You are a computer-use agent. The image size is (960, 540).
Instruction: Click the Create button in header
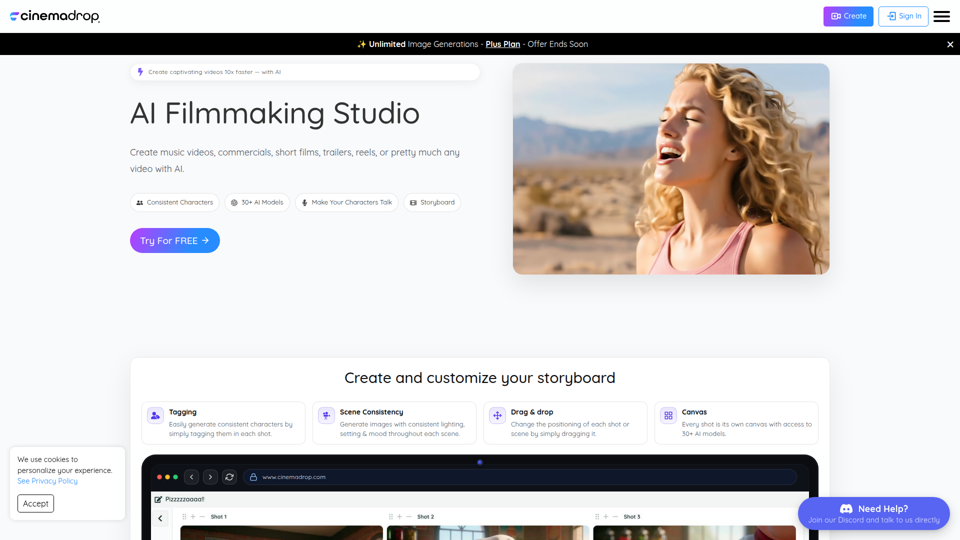848,16
